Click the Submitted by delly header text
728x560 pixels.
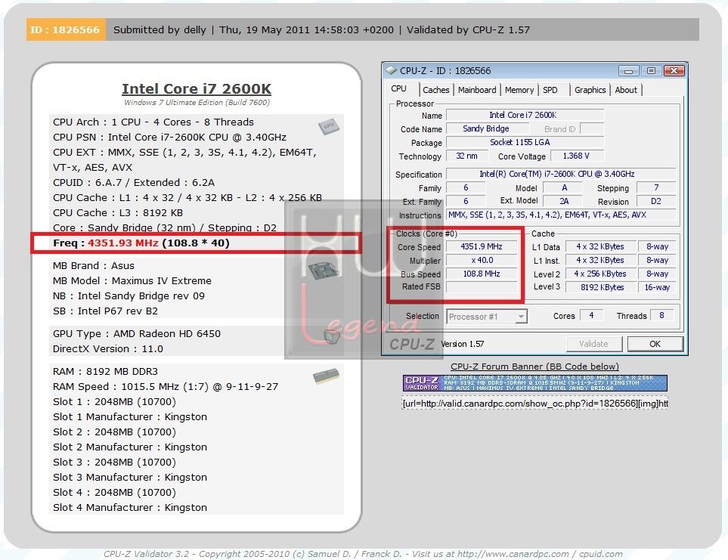point(160,29)
